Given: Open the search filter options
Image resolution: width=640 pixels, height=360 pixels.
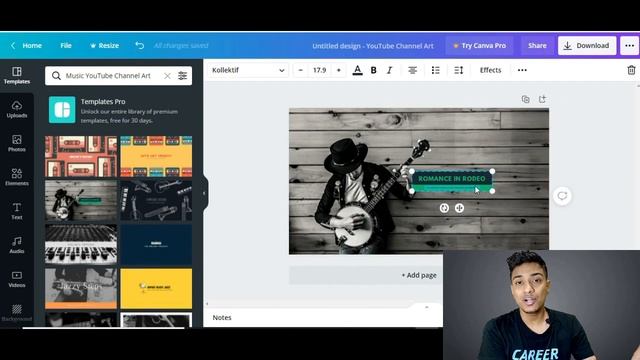Looking at the screenshot, I should tap(182, 76).
